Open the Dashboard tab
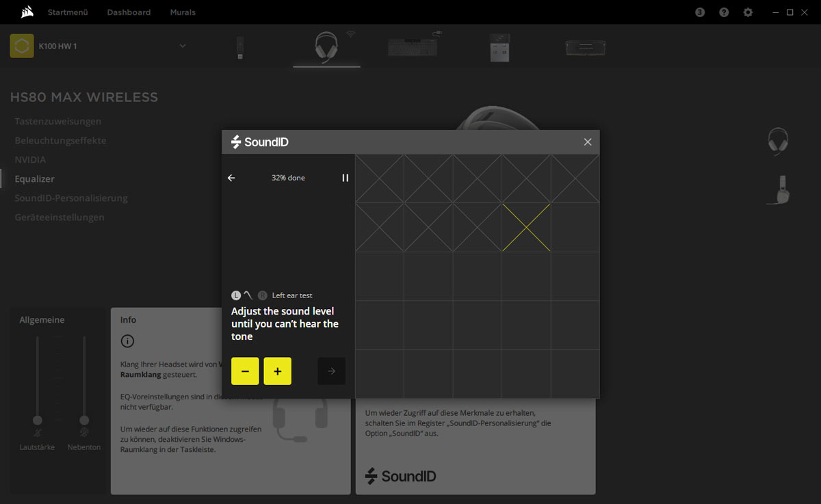 point(129,12)
